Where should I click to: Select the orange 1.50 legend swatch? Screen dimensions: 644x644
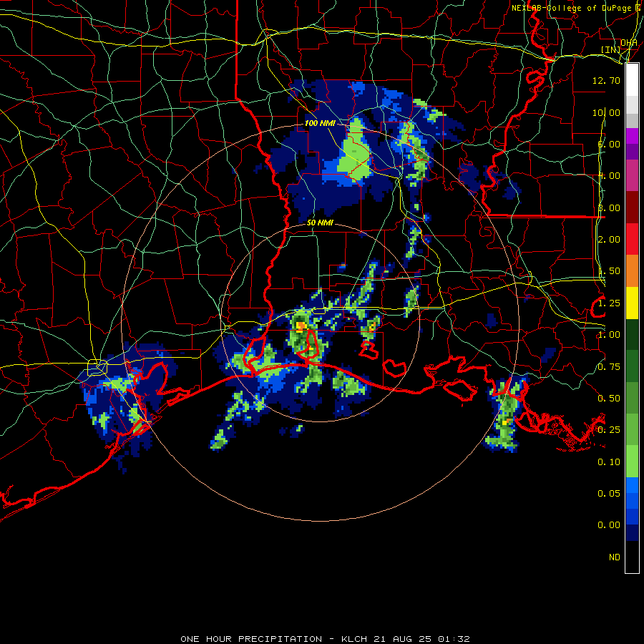pos(632,271)
